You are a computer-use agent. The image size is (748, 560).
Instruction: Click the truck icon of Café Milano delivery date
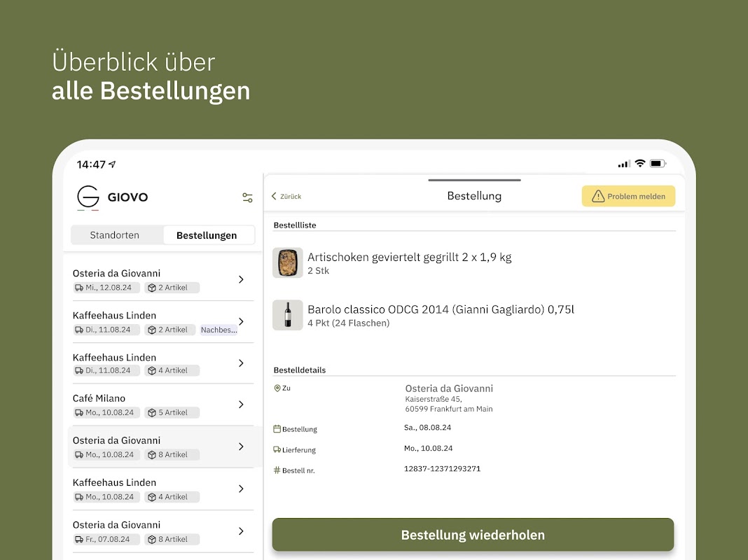tap(79, 413)
